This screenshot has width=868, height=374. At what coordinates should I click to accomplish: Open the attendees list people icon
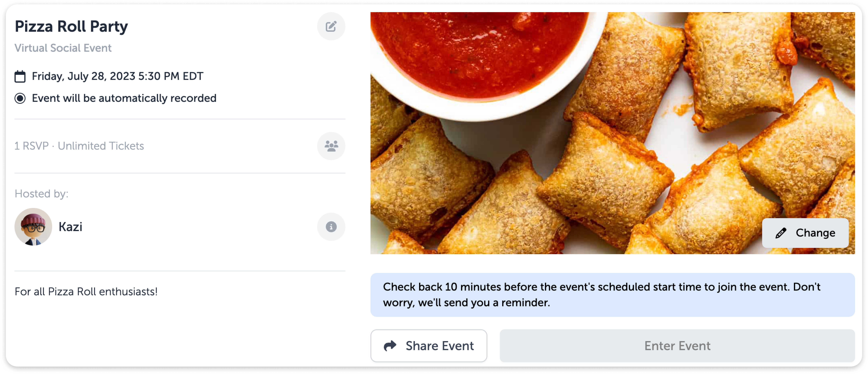tap(331, 146)
